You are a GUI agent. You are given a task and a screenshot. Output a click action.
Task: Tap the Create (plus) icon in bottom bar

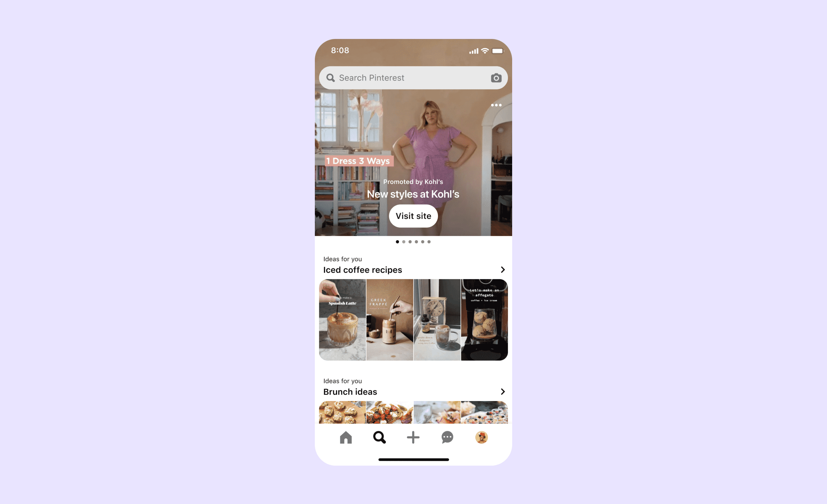413,438
